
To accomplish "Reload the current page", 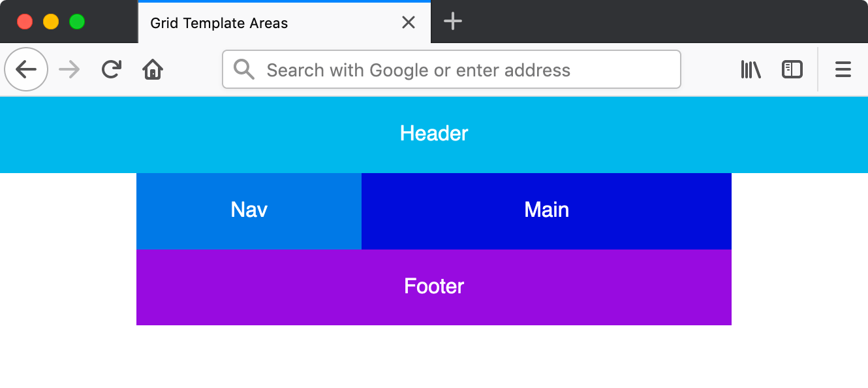I will tap(110, 69).
